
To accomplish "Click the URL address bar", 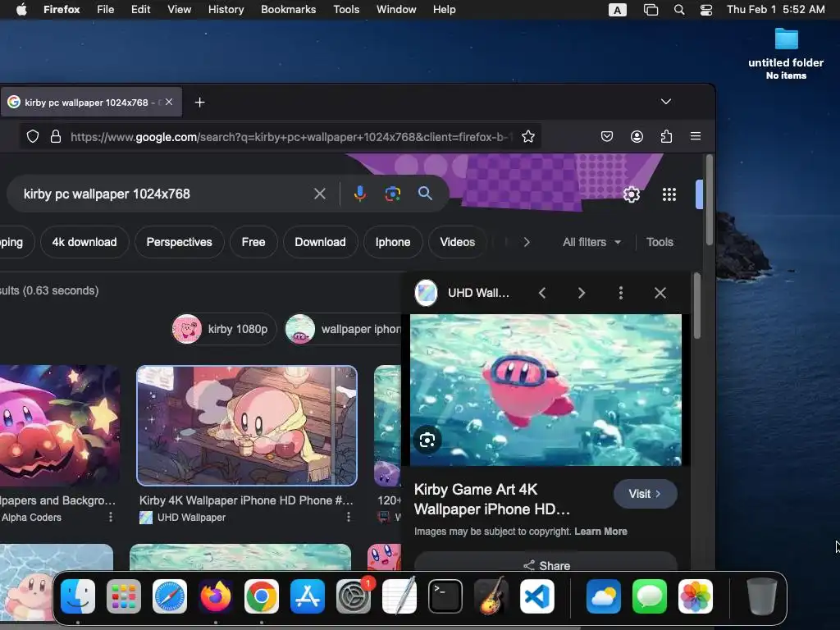I will pos(290,137).
